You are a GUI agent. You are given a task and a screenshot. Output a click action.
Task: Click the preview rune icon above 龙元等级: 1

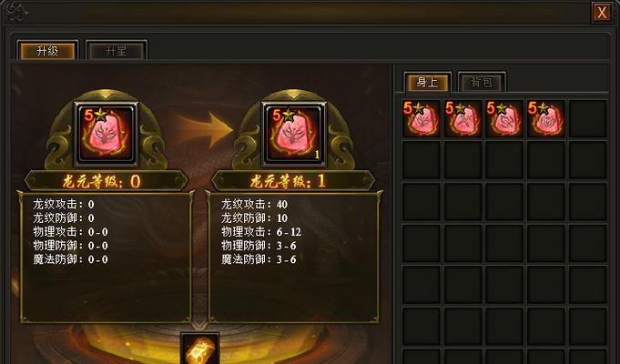point(294,134)
